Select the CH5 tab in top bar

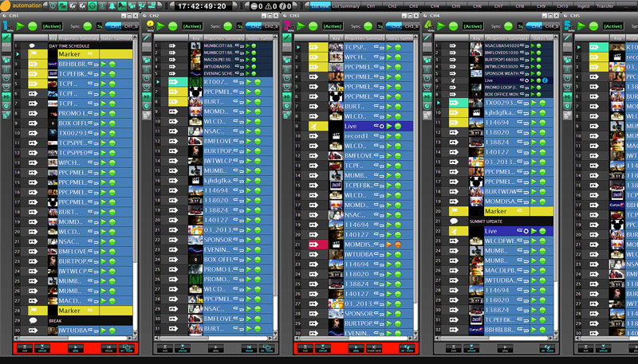point(455,6)
